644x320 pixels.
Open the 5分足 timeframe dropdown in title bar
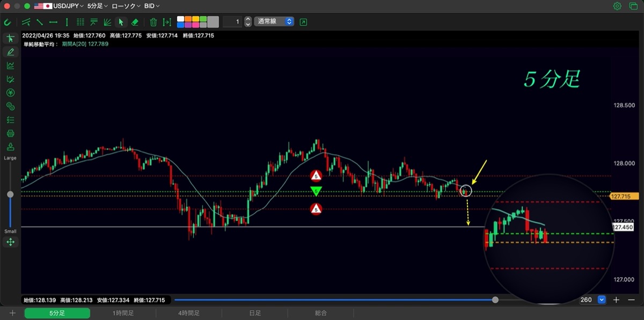point(98,6)
